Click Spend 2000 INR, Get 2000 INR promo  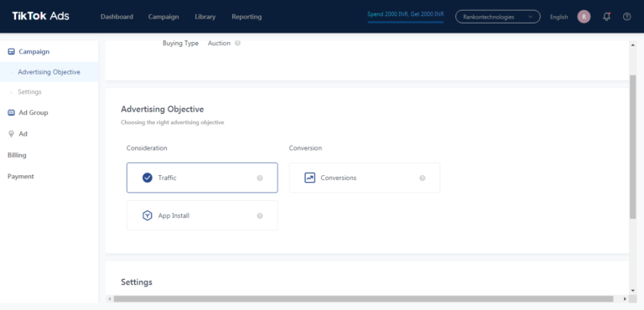click(x=406, y=14)
